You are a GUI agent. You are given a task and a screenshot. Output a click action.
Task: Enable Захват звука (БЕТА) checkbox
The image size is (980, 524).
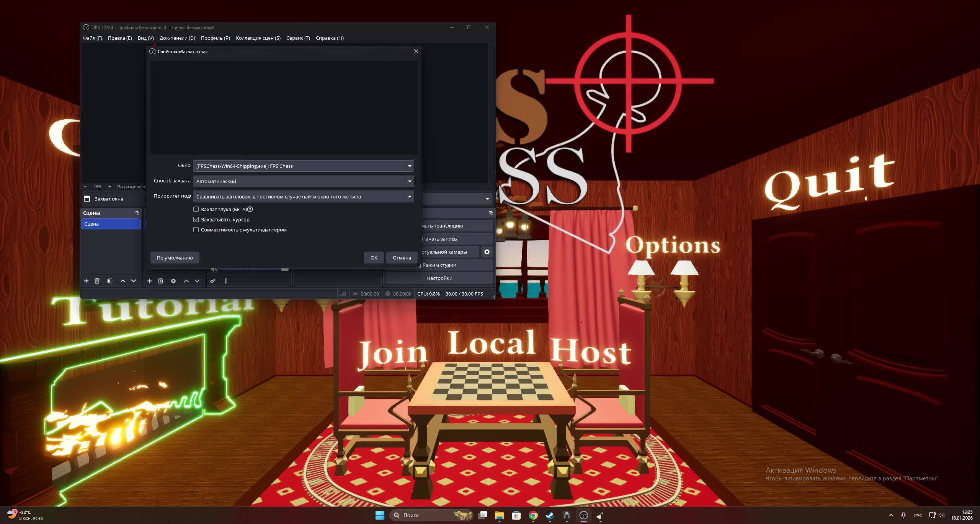(x=196, y=209)
